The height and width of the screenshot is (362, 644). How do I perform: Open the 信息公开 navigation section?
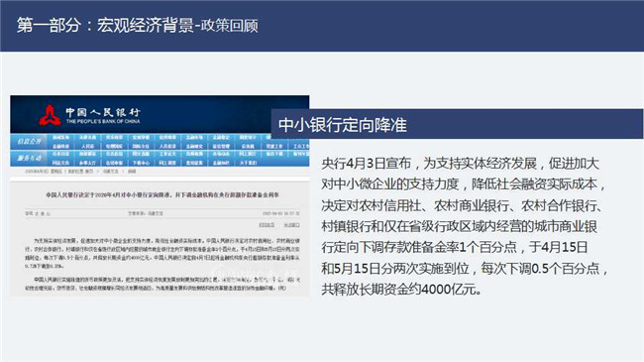(29, 142)
